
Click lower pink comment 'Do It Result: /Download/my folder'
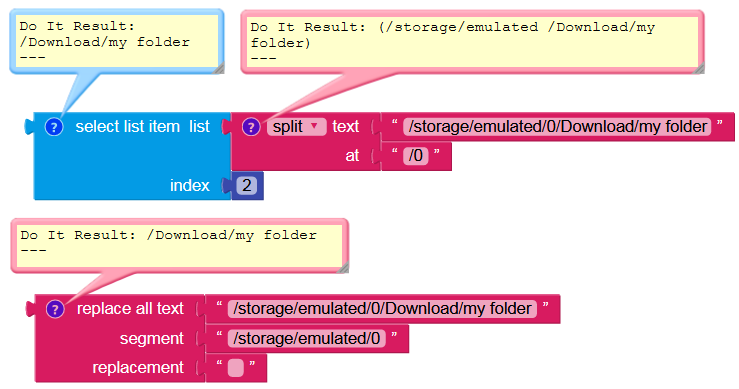pos(168,235)
